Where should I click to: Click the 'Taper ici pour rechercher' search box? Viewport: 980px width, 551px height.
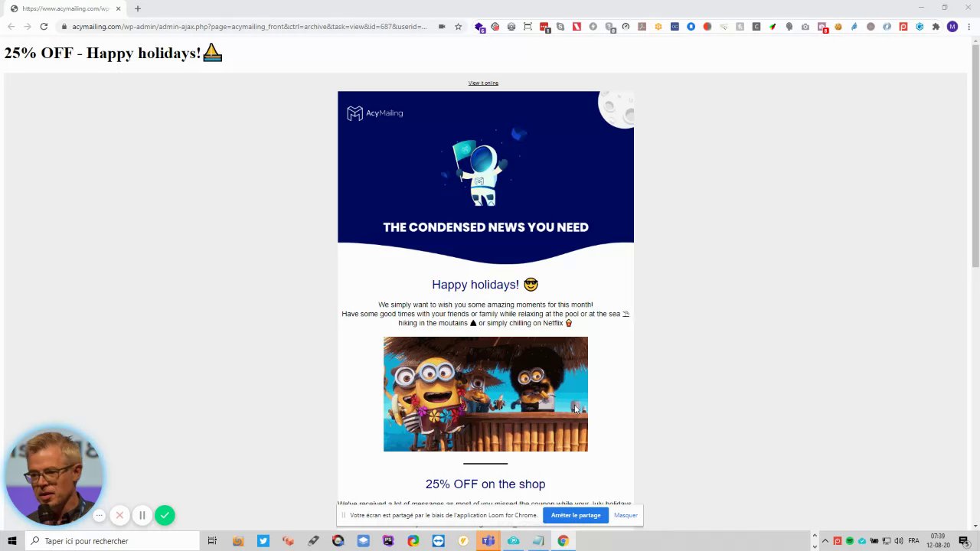[x=111, y=541]
